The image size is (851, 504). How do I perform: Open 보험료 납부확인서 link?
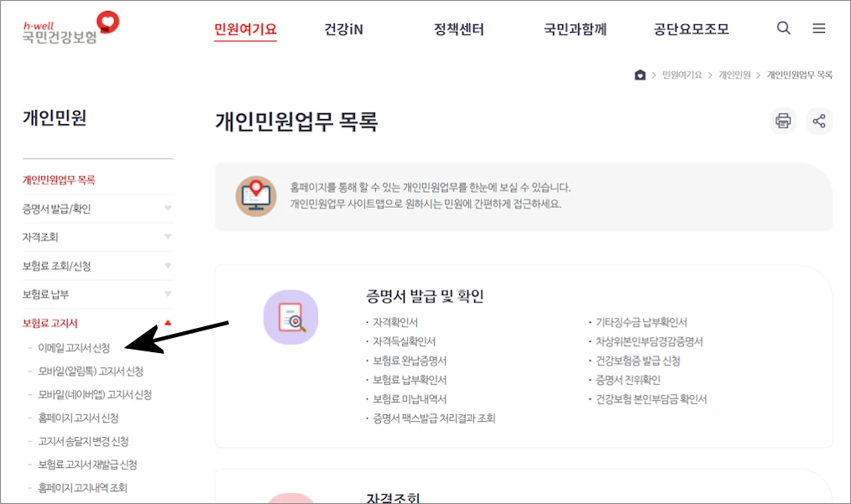[410, 380]
